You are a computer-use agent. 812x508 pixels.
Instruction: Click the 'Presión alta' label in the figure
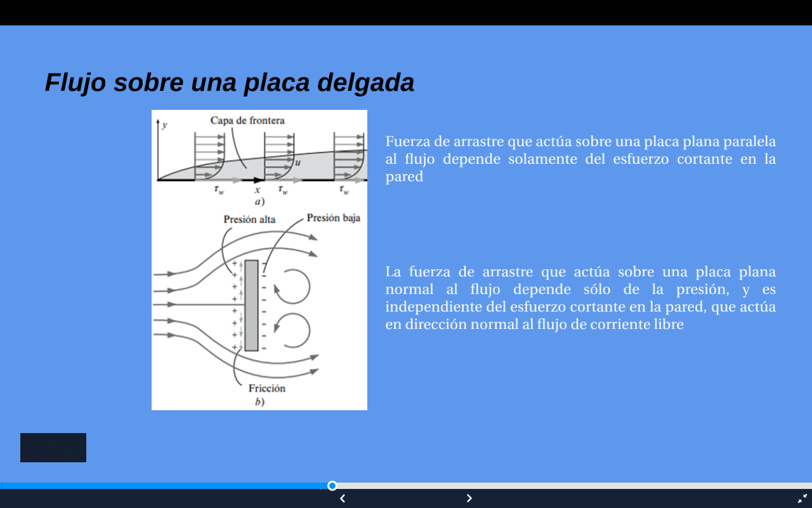249,219
